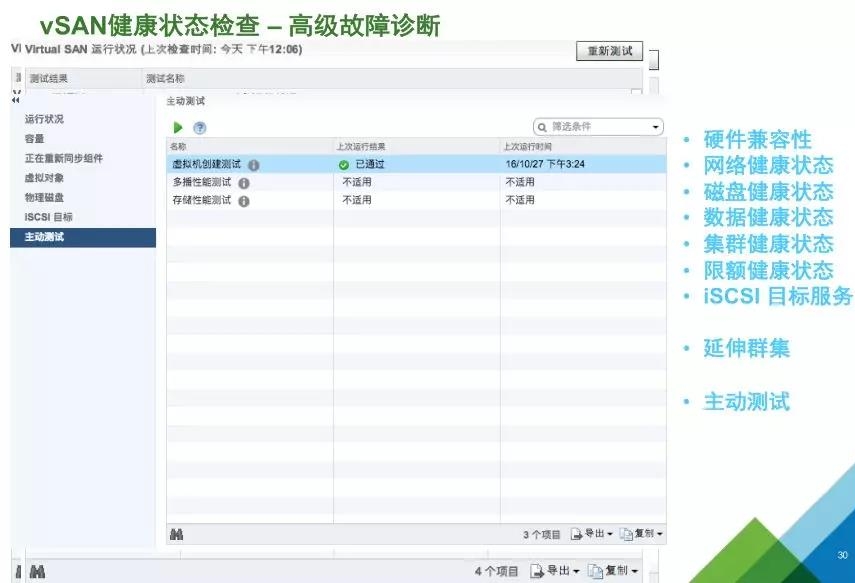Viewport: 855px width, 583px height.
Task: Click the binoculars search icon in panel footer
Action: click(x=177, y=535)
